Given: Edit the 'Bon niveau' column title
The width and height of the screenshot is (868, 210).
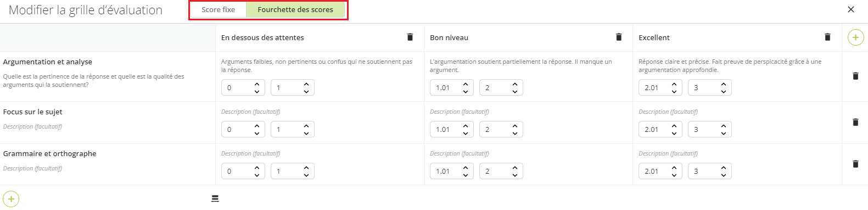Looking at the screenshot, I should tap(449, 37).
